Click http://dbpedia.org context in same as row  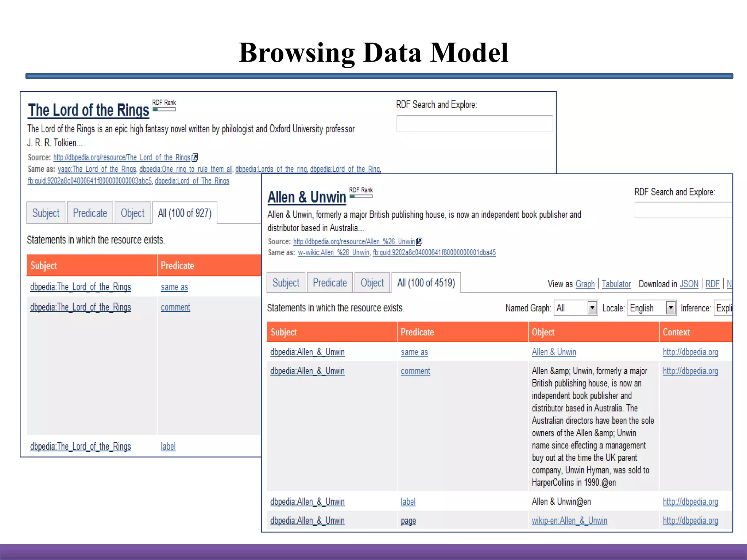point(690,352)
